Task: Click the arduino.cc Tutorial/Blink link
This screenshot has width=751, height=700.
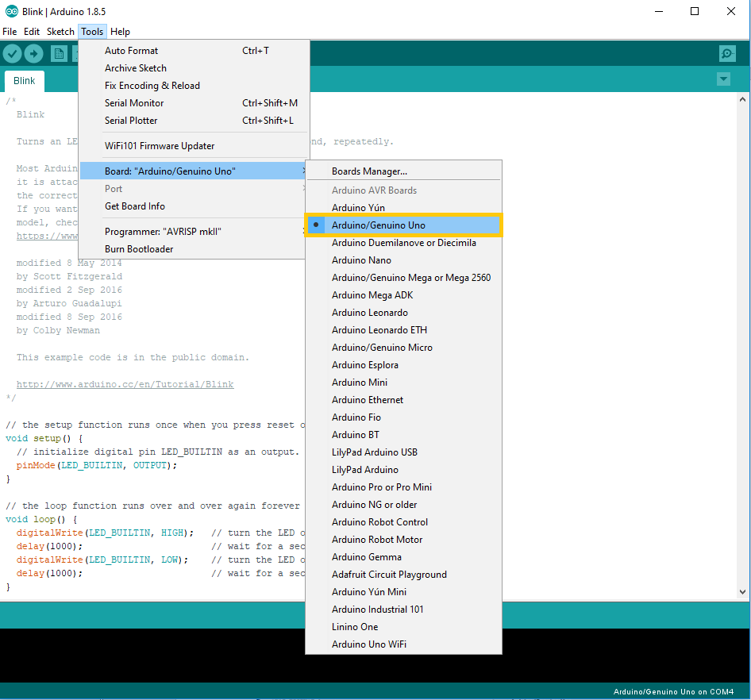Action: pyautogui.click(x=125, y=384)
